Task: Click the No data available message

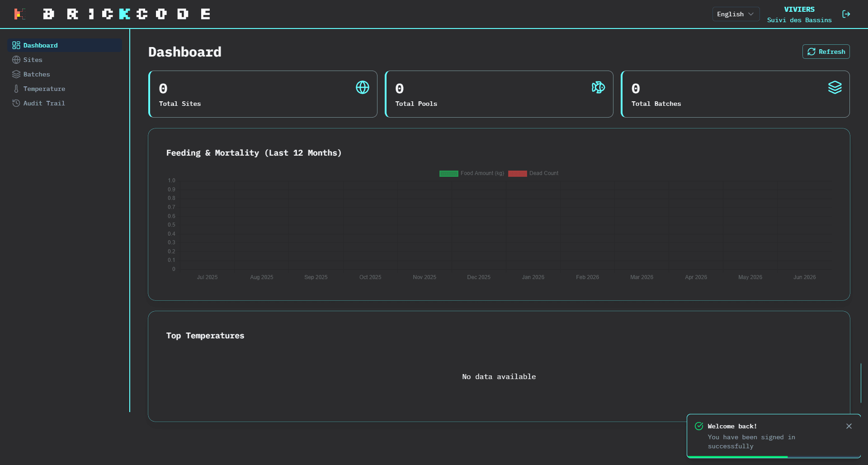Action: [499, 377]
